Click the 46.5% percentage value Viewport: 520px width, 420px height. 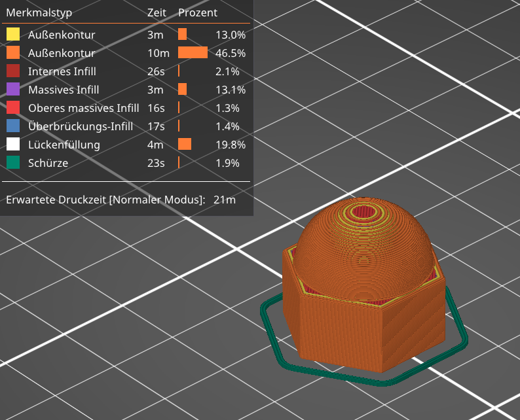231,53
